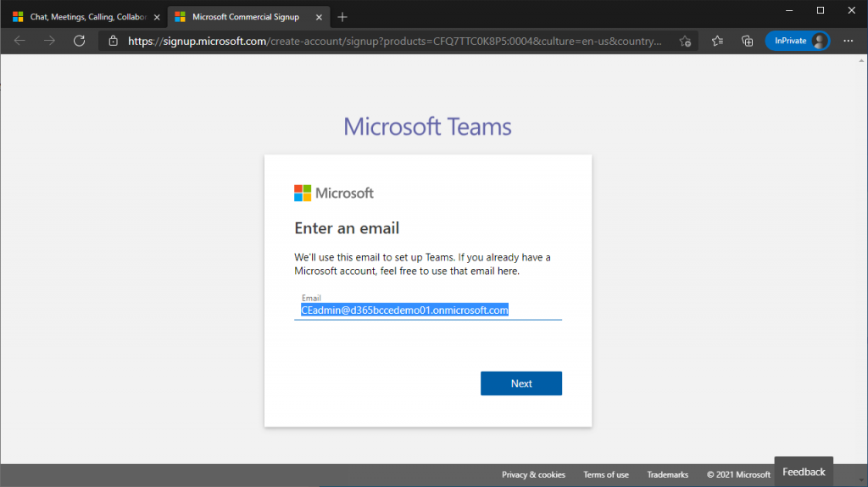This screenshot has height=487, width=868.
Task: Open the InPrivate profile menu
Action: pos(797,41)
